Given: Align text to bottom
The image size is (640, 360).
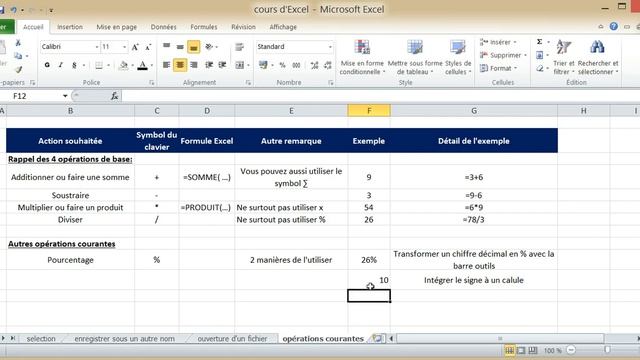Looking at the screenshot, I should [193, 47].
